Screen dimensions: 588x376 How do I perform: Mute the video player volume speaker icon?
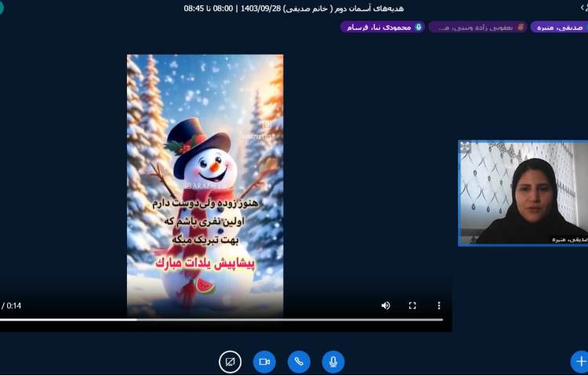(x=386, y=305)
